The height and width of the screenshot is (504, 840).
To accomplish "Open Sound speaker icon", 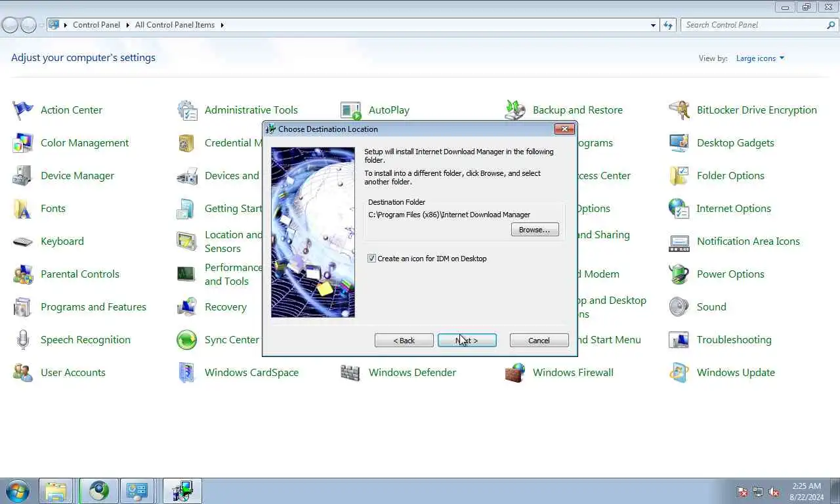I will point(679,307).
